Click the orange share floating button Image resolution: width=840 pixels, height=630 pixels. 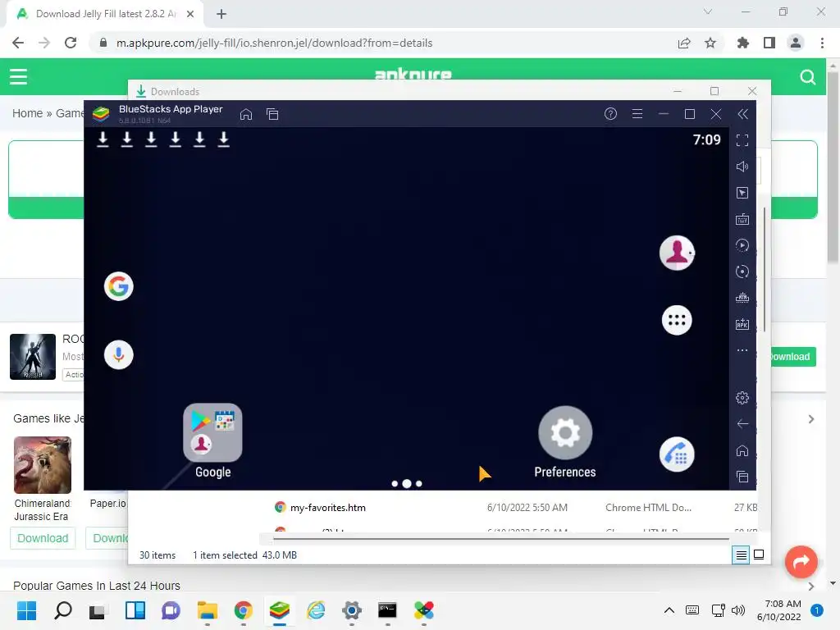801,561
